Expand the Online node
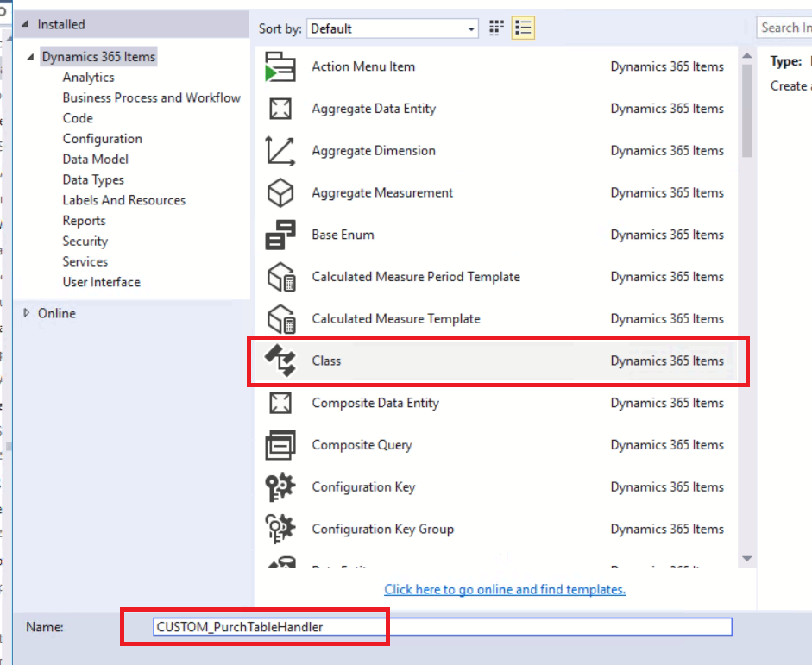The image size is (812, 665). point(27,312)
